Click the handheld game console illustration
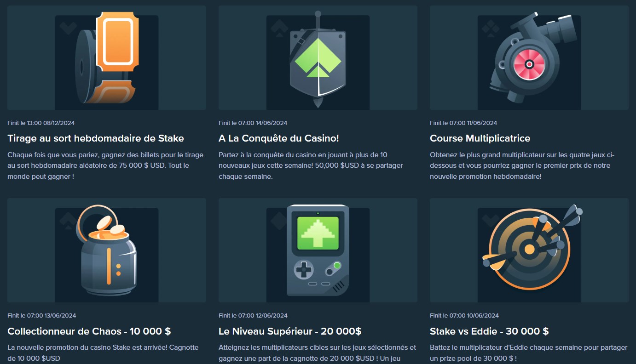The height and width of the screenshot is (364, 636). (x=318, y=250)
